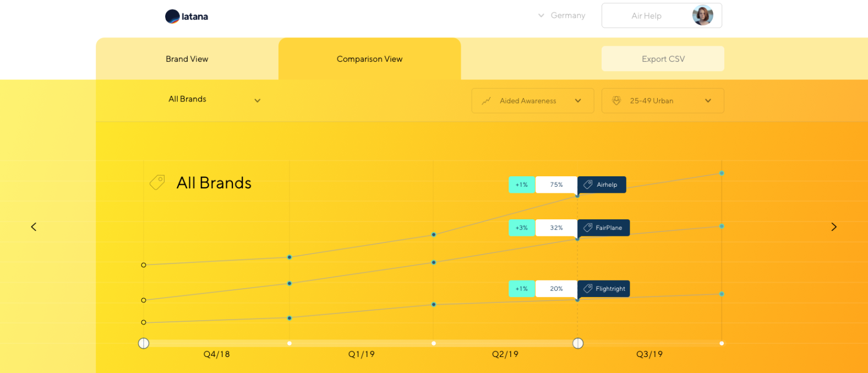Open the 25-49 Urban audience dropdown
The image size is (868, 373).
(x=663, y=101)
